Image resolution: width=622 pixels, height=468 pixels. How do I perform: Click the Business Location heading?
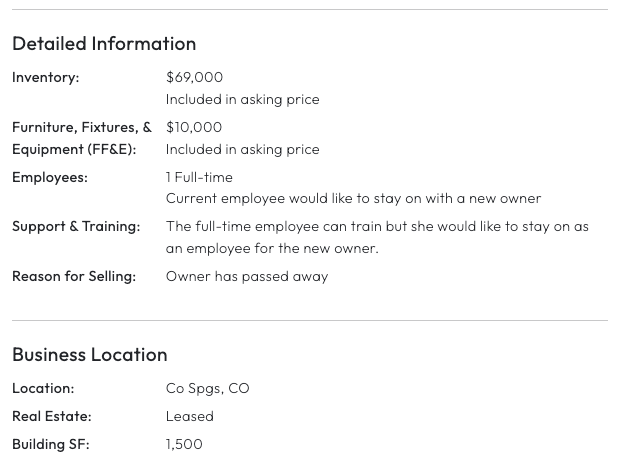(x=90, y=355)
